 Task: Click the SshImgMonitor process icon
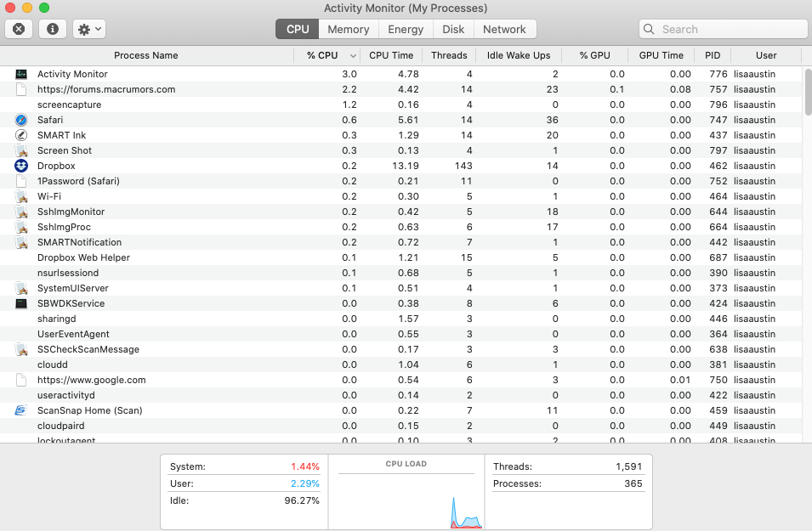(21, 212)
